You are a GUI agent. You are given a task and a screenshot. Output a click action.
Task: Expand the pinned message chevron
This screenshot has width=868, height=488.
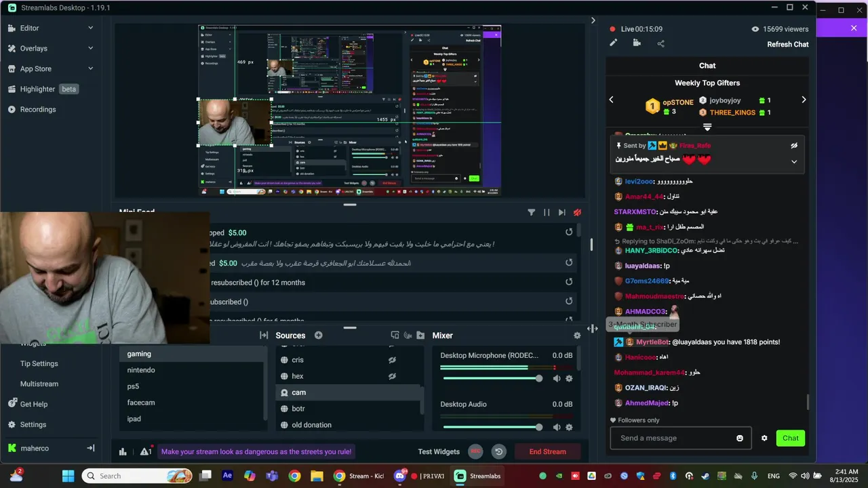point(794,162)
